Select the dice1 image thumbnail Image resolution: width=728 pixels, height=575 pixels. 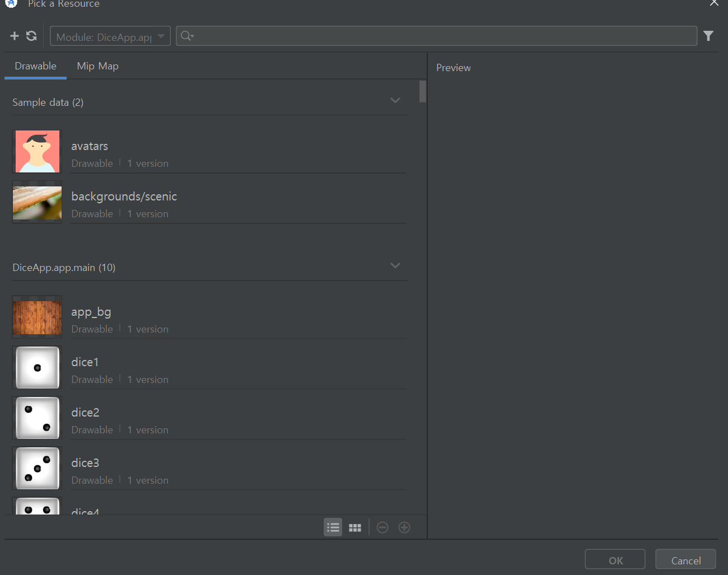coord(38,368)
